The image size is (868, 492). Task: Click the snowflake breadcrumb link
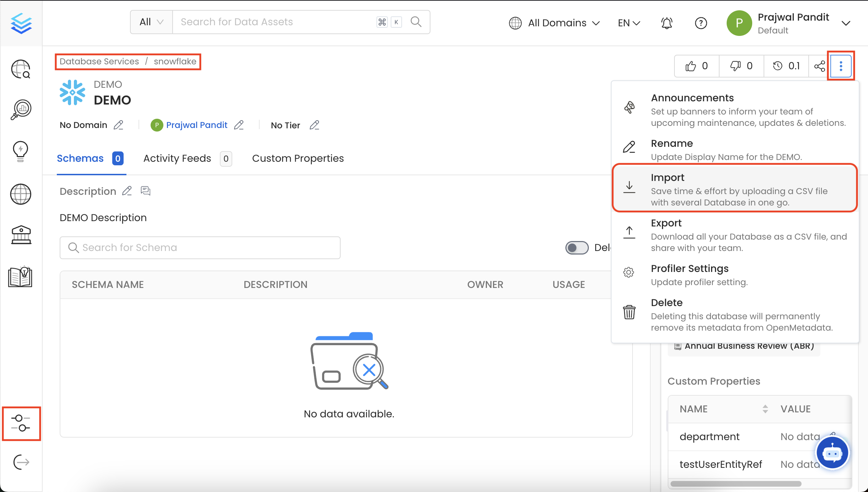pos(175,61)
